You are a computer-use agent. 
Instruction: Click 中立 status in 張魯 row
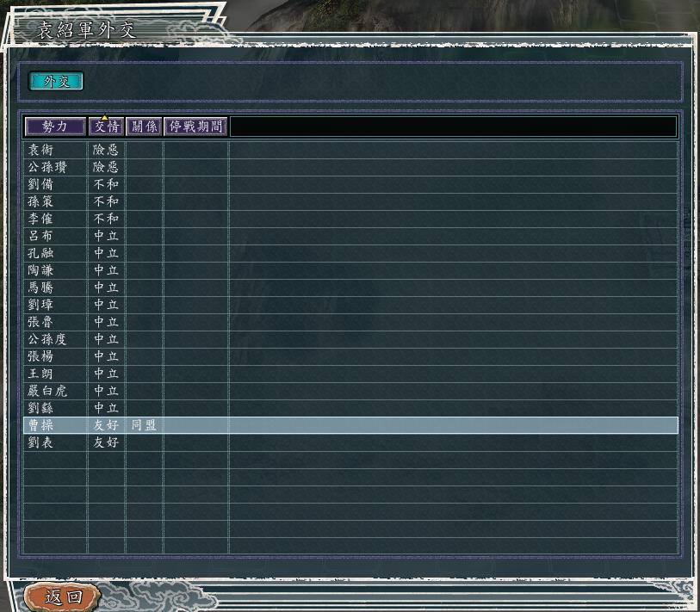[106, 322]
